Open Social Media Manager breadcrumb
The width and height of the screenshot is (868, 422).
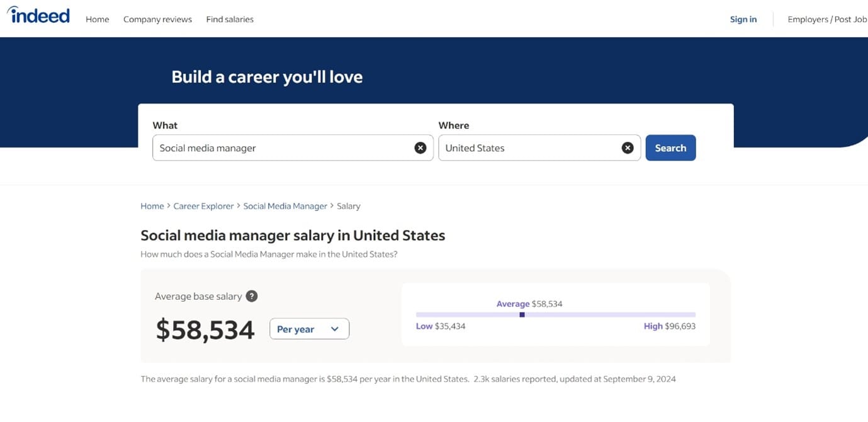[x=285, y=206]
